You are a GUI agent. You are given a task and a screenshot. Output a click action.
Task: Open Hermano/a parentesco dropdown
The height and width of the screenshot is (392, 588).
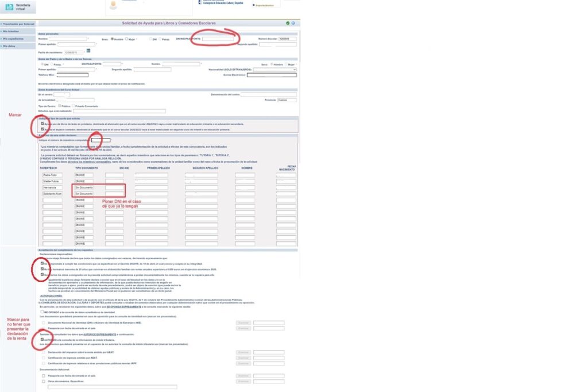[52, 187]
